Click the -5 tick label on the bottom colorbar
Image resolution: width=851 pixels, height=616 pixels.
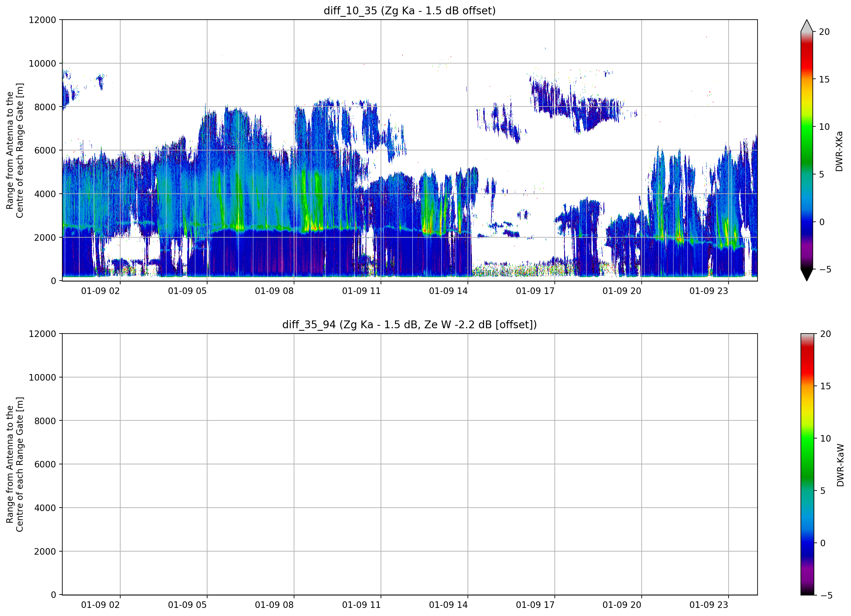[x=826, y=595]
